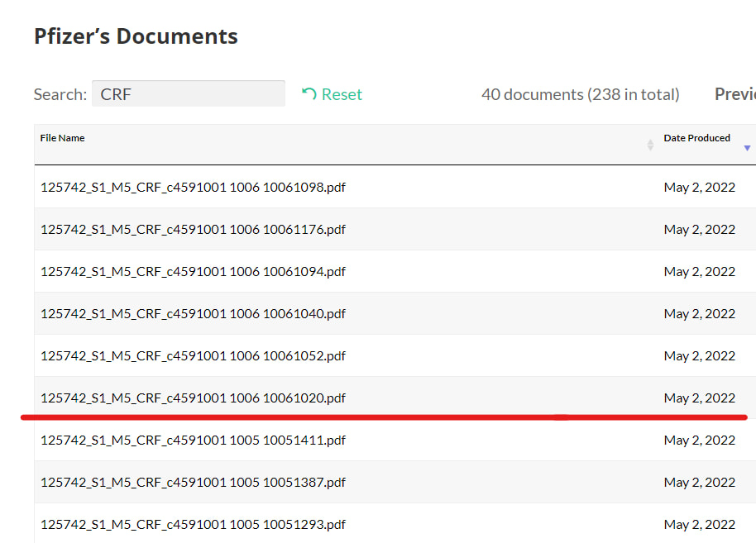Viewport: 756px width, 543px height.
Task: Click the date in the 10061176.pdf row
Action: [x=699, y=229]
